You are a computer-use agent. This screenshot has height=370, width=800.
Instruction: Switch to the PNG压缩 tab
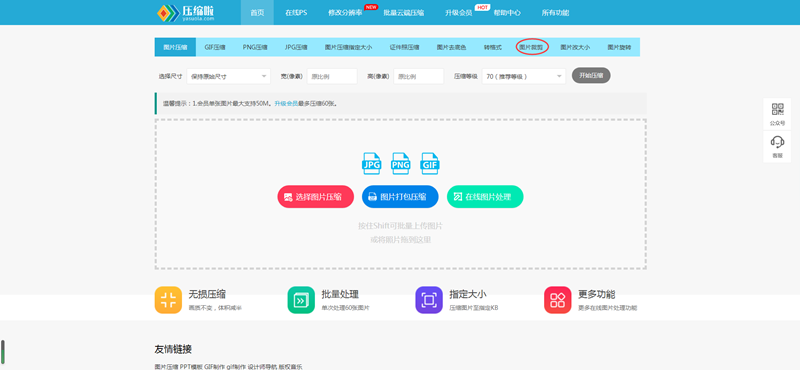(255, 47)
